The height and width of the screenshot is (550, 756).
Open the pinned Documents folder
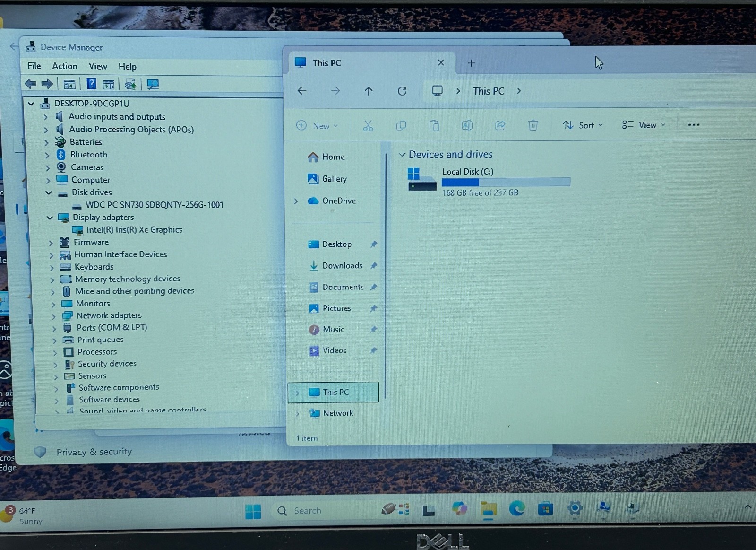pos(343,287)
